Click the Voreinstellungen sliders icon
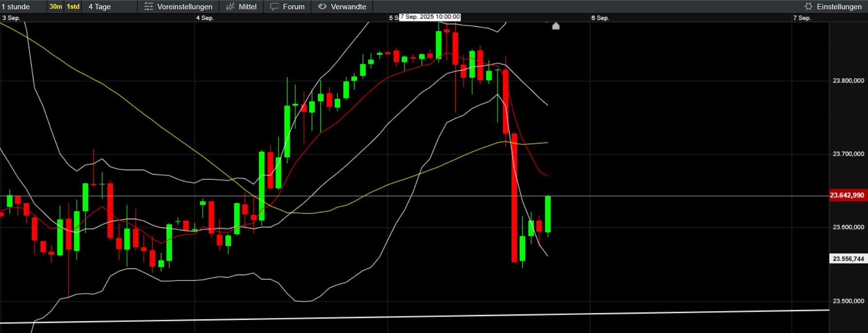The width and height of the screenshot is (868, 333). coord(149,7)
